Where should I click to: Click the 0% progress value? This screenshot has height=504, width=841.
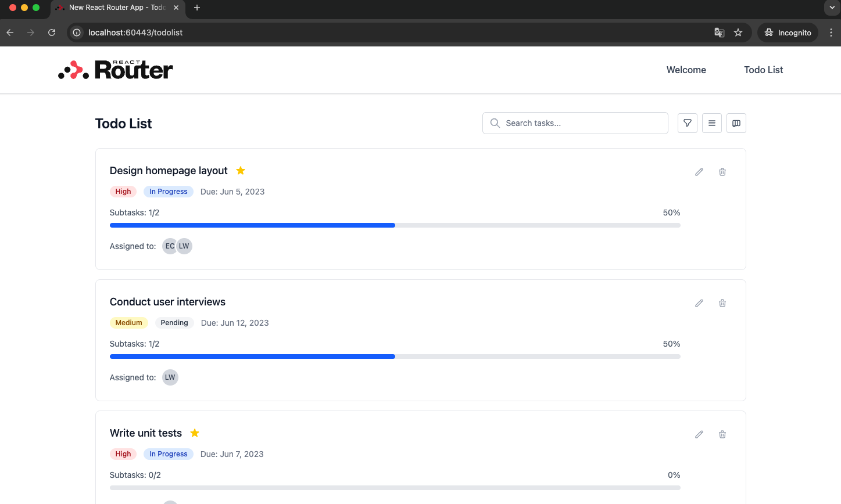[x=674, y=475]
